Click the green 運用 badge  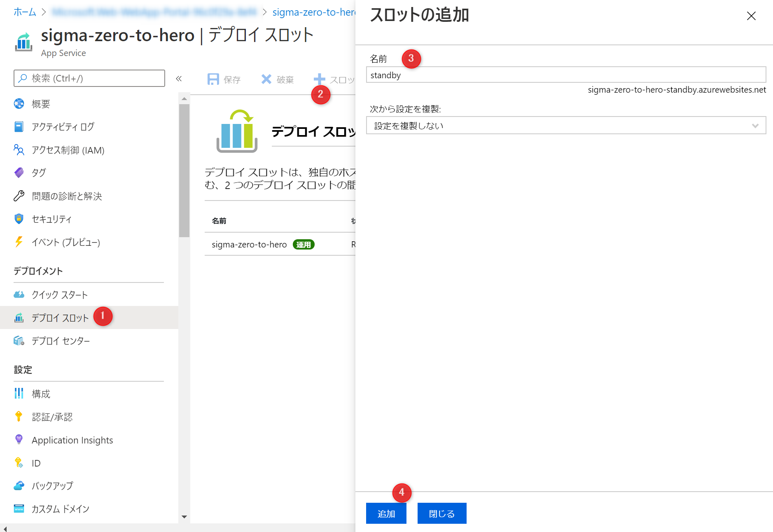tap(304, 245)
